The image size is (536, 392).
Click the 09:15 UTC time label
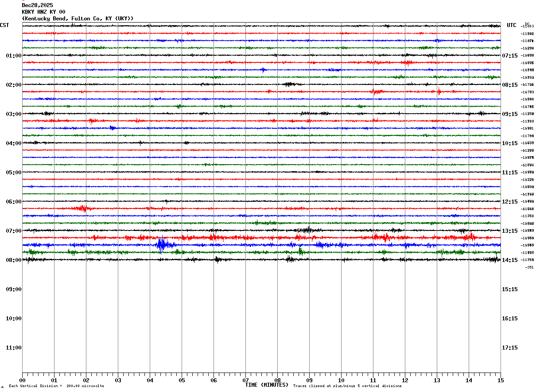click(510, 114)
